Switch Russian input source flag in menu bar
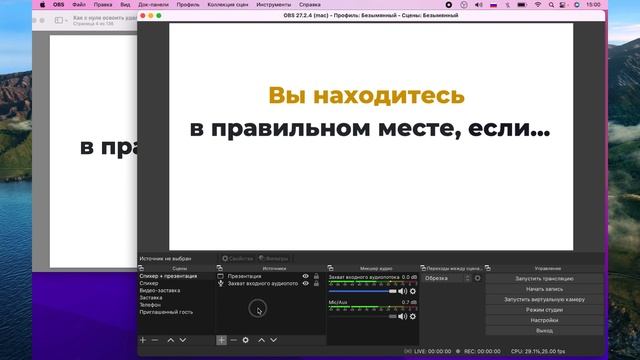The height and width of the screenshot is (360, 640). (493, 5)
